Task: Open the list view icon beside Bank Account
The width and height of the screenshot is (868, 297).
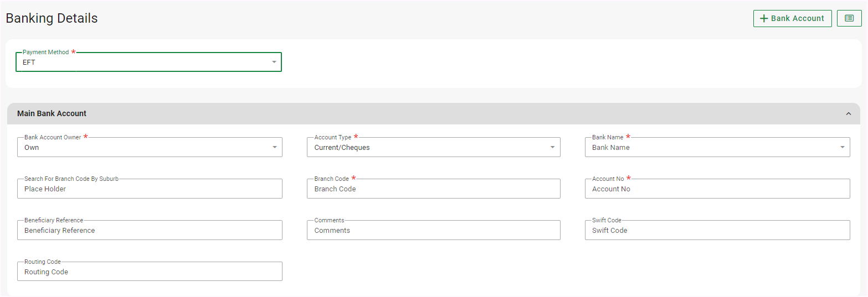Action: [x=849, y=18]
